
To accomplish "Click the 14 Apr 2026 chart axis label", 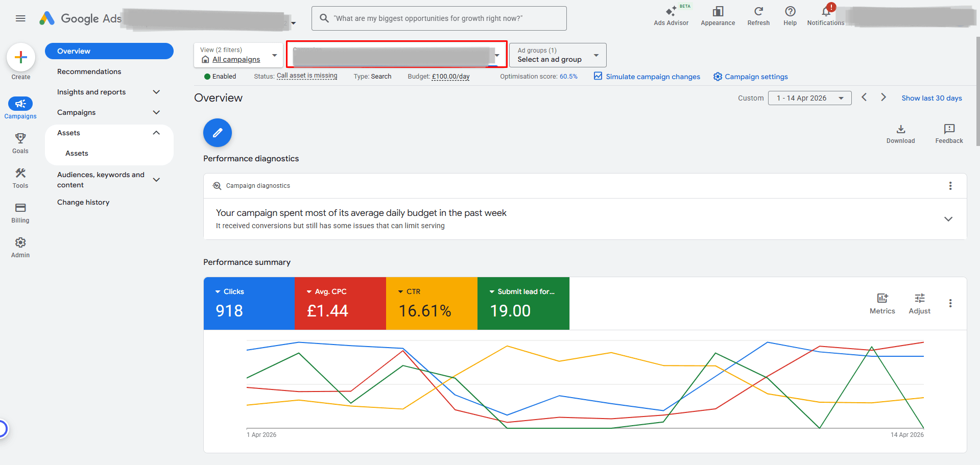I will click(907, 435).
